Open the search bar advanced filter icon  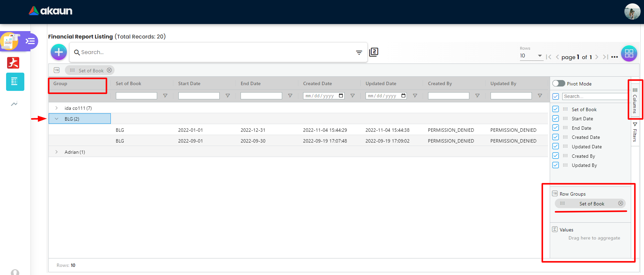point(359,52)
